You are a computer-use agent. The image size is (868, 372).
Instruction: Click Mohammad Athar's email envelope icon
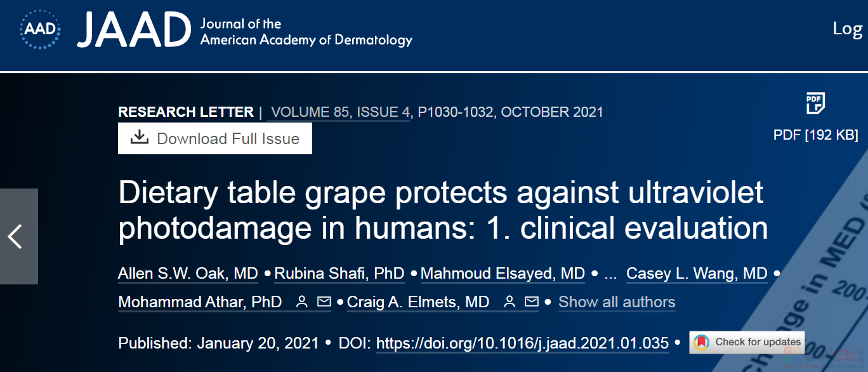[324, 302]
